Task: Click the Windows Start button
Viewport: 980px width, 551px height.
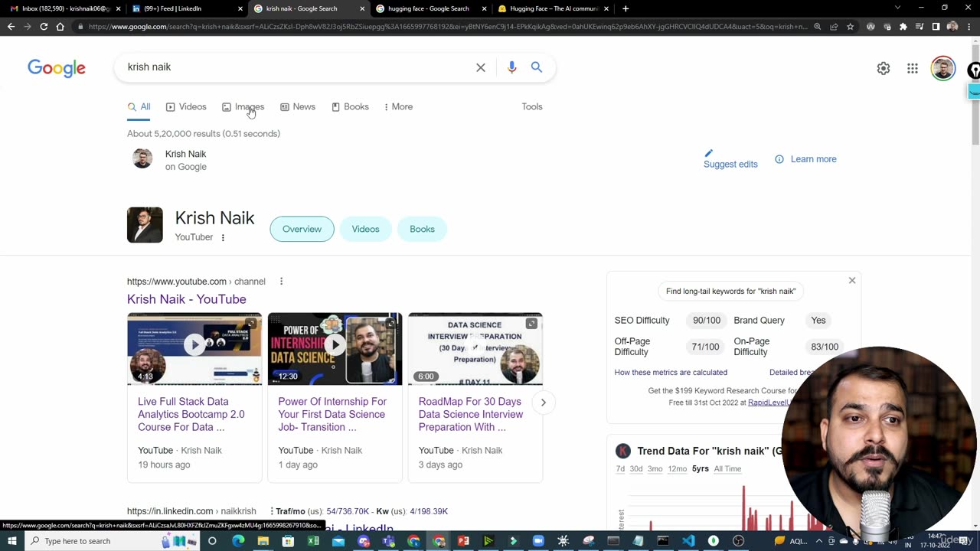Action: click(x=11, y=541)
